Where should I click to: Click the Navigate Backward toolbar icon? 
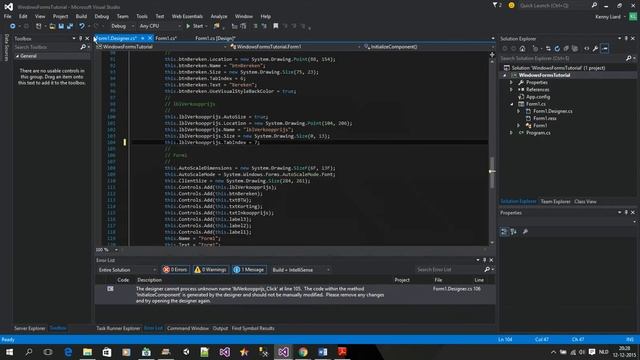pos(13,26)
